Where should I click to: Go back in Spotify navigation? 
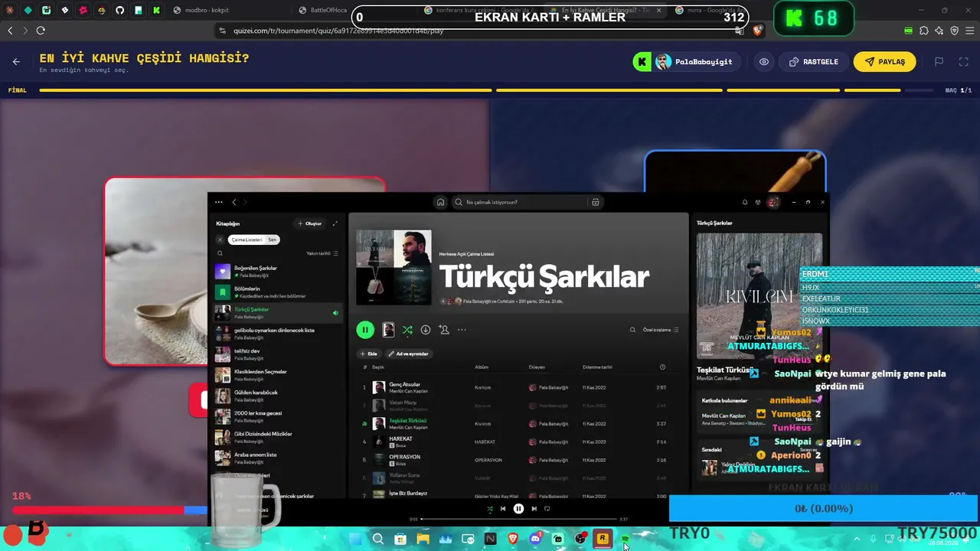234,202
